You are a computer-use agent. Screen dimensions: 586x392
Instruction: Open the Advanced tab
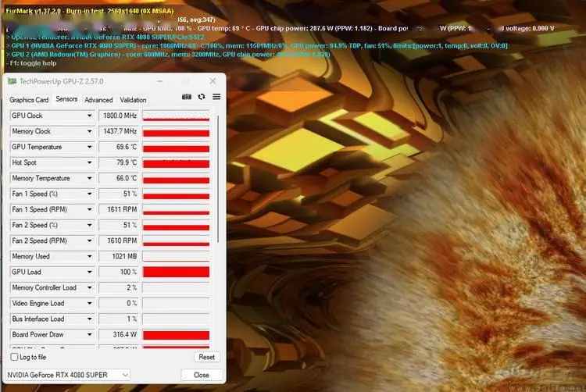click(98, 100)
